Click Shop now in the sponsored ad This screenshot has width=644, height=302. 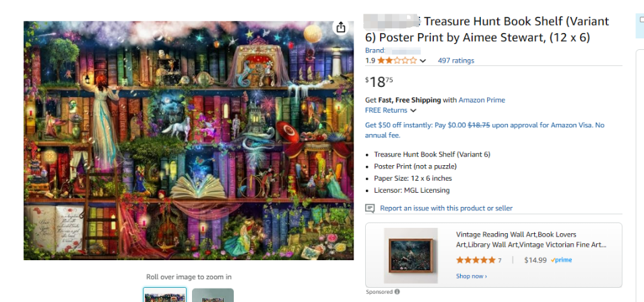[x=471, y=276]
